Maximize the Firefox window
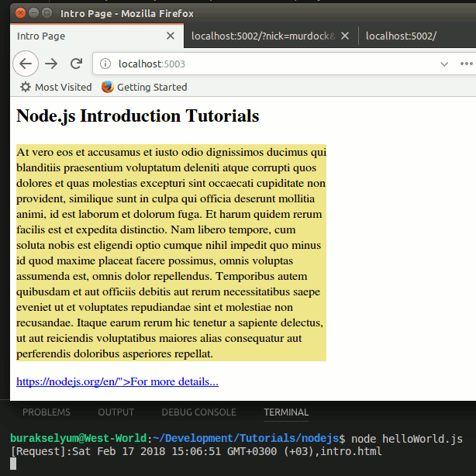Screen dimensions: 476x476 tap(47, 13)
